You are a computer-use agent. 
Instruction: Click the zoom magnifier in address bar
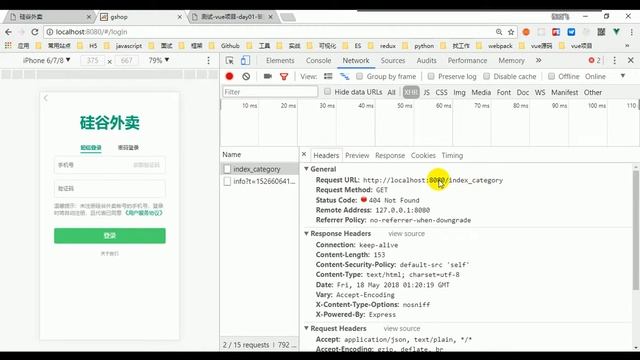(499, 32)
